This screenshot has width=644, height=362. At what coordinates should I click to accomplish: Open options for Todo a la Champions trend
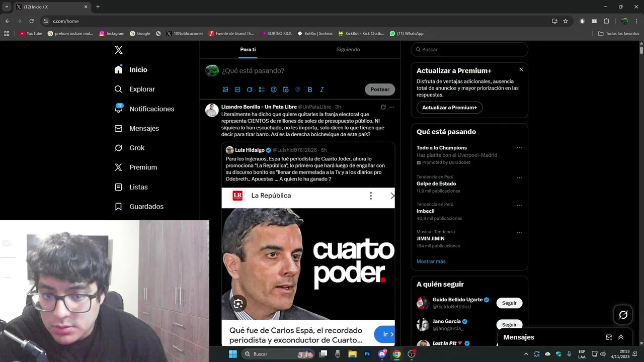(x=519, y=148)
